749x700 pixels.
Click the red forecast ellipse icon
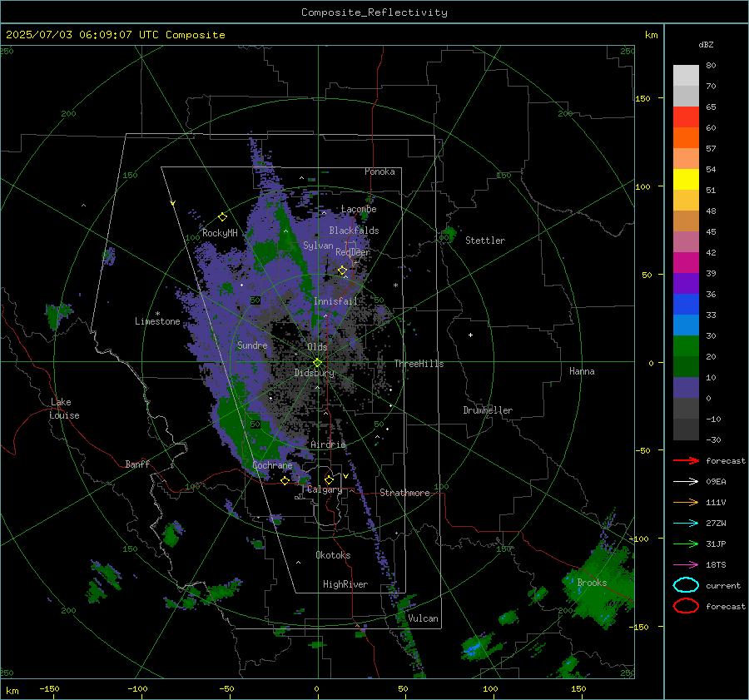tap(686, 606)
